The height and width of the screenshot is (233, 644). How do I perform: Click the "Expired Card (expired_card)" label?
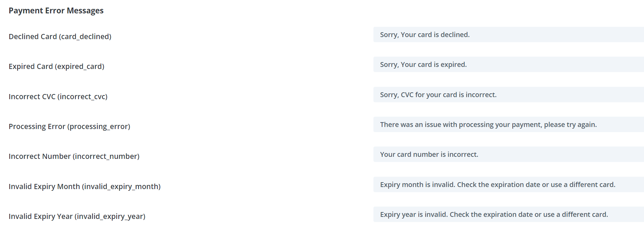(x=57, y=66)
